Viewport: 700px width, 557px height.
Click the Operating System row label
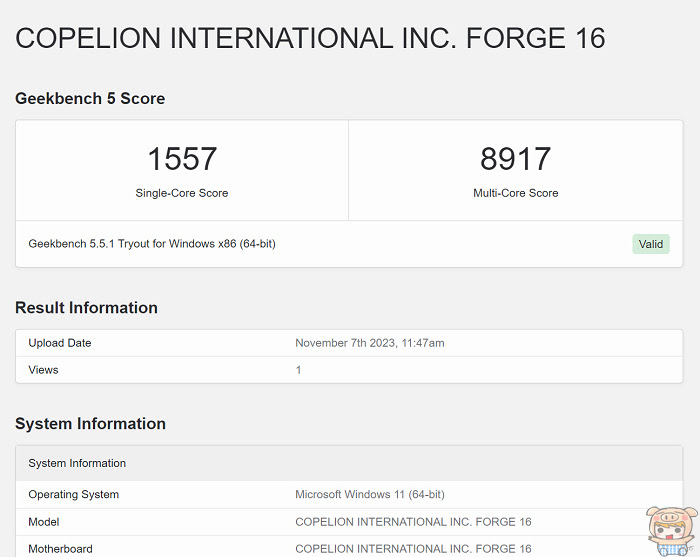[x=73, y=495]
